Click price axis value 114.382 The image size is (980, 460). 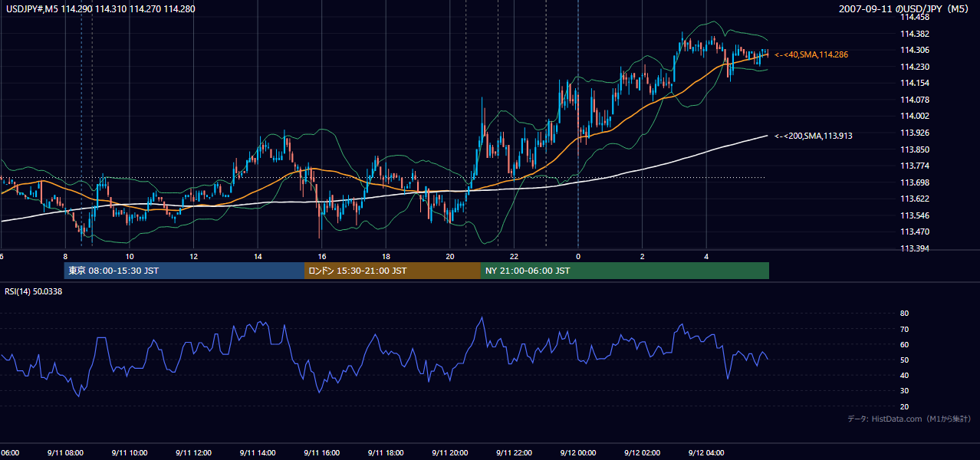click(914, 34)
